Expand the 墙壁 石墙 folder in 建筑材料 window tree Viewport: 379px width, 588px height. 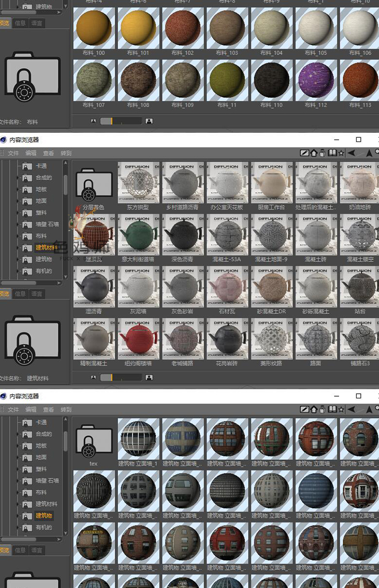(x=18, y=224)
